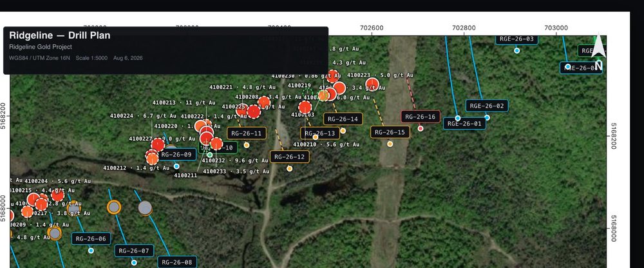The height and width of the screenshot is (268, 644).
Task: Click the RG-26-14 yellow label
Action: 343,119
